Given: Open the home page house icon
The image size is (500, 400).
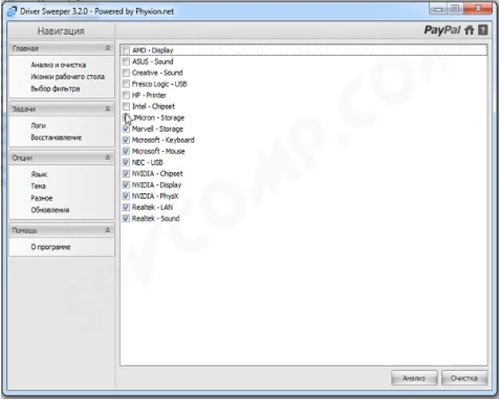Looking at the screenshot, I should pyautogui.click(x=469, y=30).
